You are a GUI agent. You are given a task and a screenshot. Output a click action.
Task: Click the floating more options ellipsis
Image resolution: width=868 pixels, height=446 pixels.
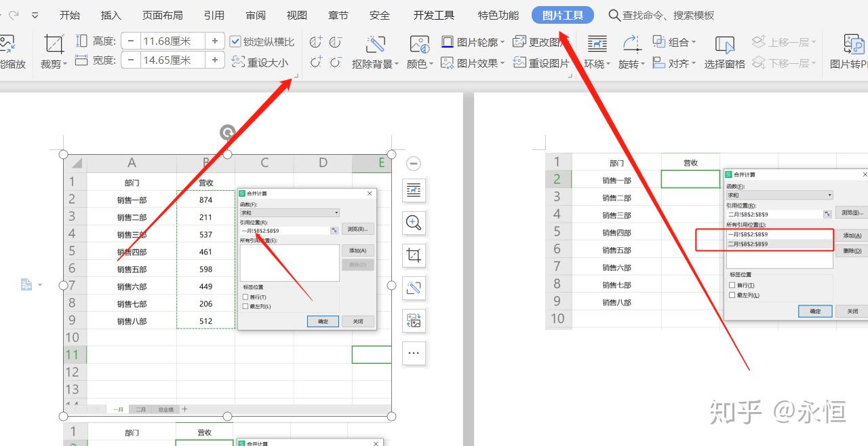(414, 353)
